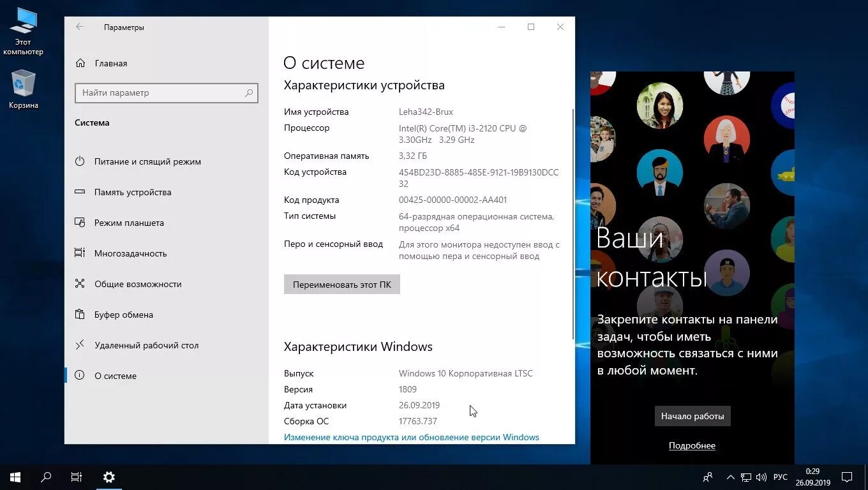Click the Удаленный рабочий стол icon
The height and width of the screenshot is (490, 868).
pos(80,345)
